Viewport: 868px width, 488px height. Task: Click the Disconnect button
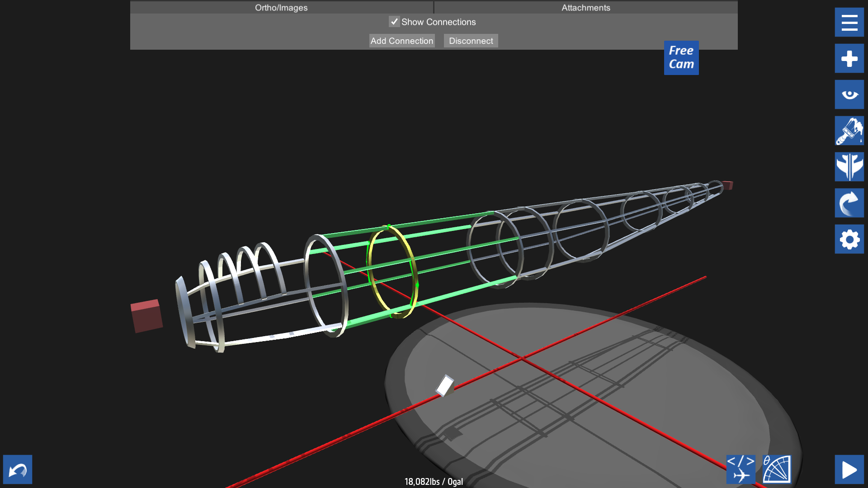(471, 41)
